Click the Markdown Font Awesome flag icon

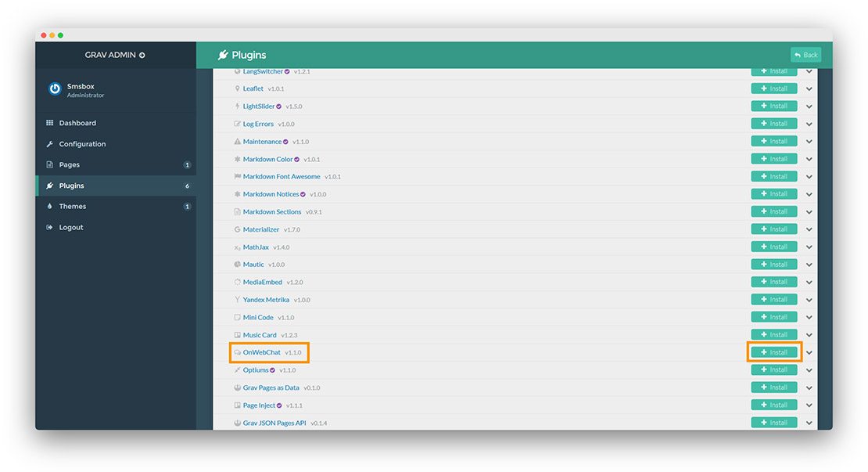[238, 176]
